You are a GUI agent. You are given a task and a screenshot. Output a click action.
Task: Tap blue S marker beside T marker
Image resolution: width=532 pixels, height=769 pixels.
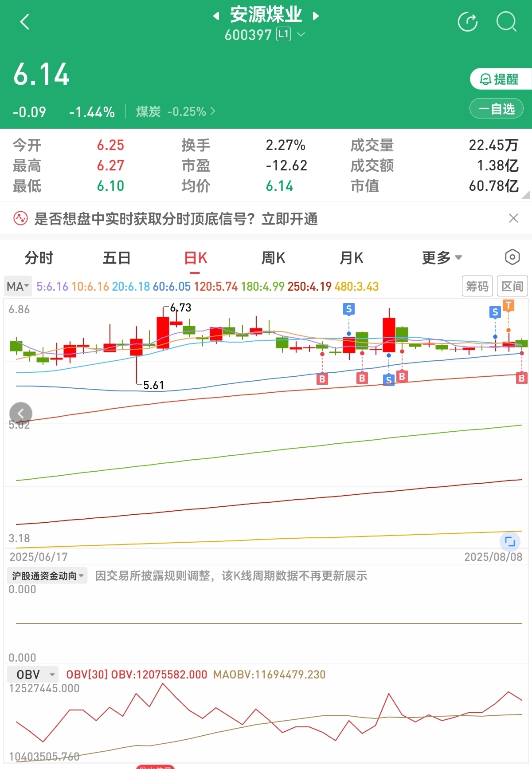click(495, 312)
